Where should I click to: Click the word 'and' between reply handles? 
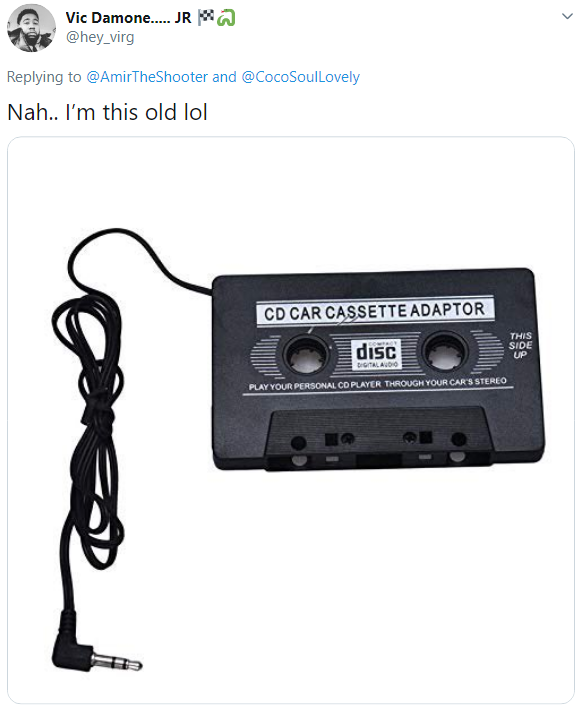[x=224, y=77]
